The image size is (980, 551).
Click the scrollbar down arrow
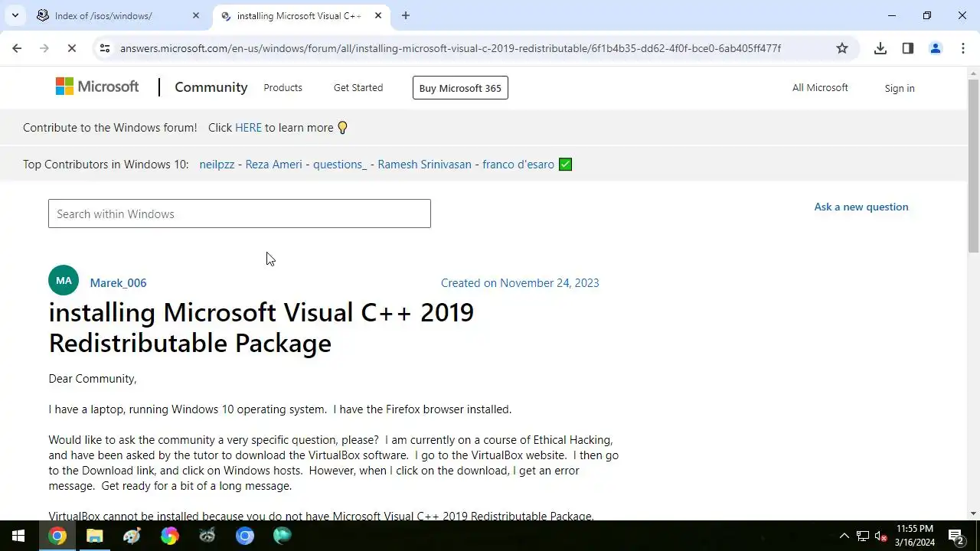(x=973, y=514)
